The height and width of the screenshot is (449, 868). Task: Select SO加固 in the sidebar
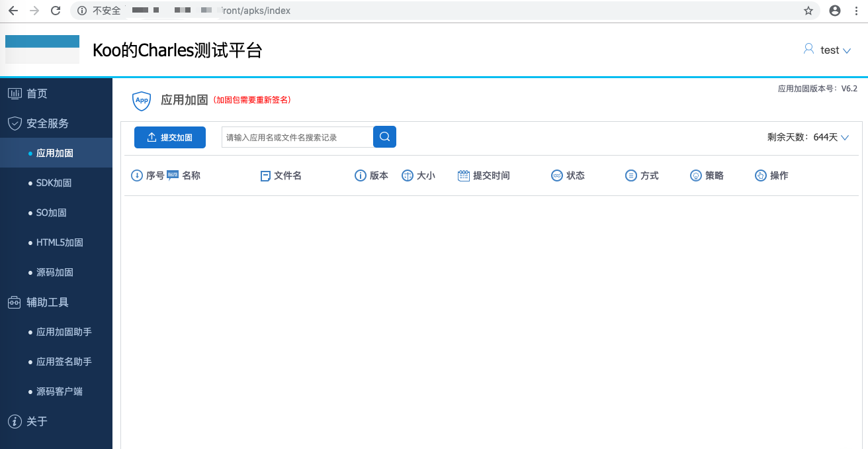pos(56,213)
